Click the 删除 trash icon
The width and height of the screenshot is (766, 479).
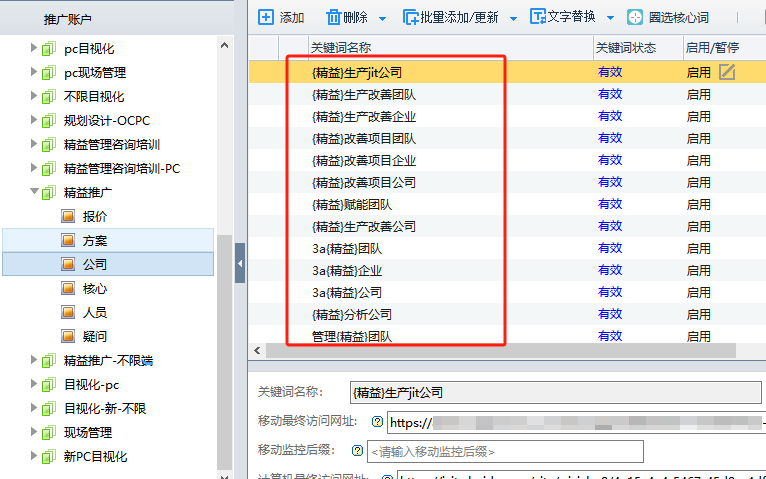(x=333, y=17)
